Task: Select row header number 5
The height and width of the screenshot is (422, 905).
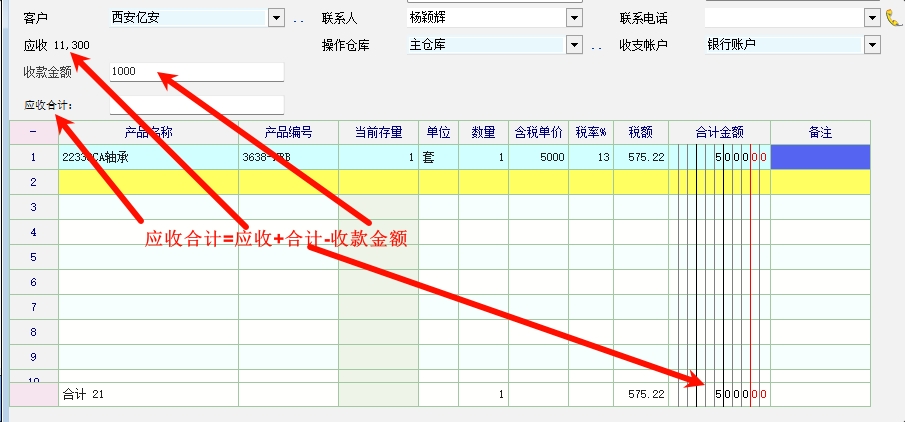Action: point(33,257)
